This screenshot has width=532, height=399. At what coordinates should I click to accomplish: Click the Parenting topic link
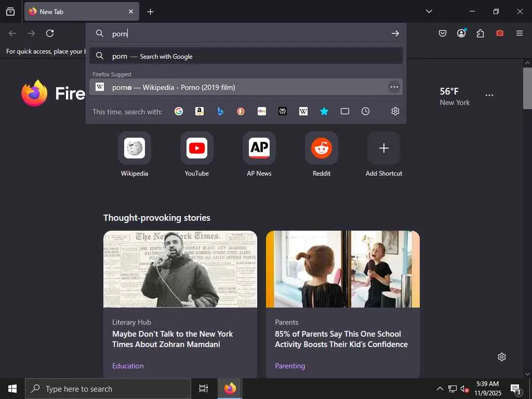(x=290, y=366)
